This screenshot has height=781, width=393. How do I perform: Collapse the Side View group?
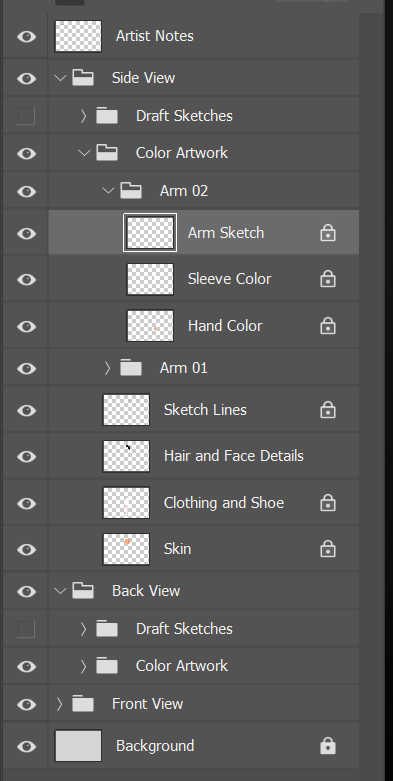(x=60, y=78)
